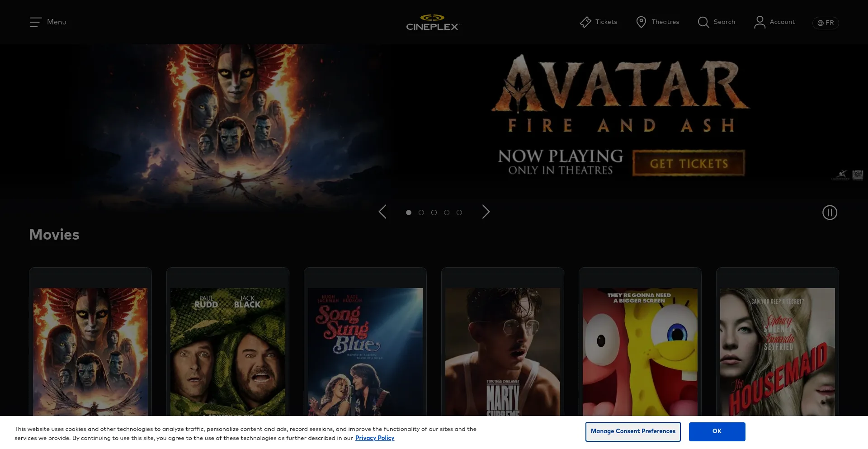Image resolution: width=868 pixels, height=449 pixels.
Task: Open the hamburger Menu icon
Action: (x=35, y=22)
